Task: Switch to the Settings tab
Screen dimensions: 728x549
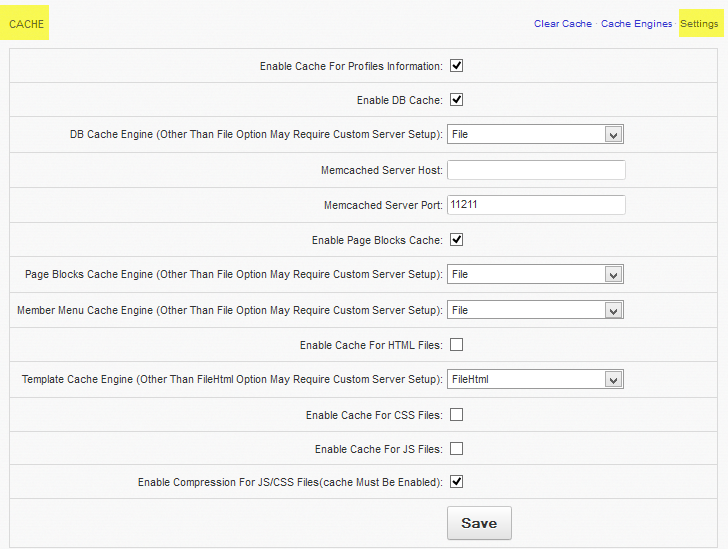Action: [x=699, y=24]
